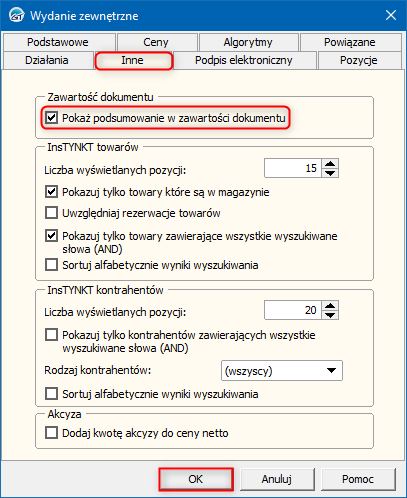The height and width of the screenshot is (498, 407).
Task: Click the Anuluj button
Action: coord(277,479)
